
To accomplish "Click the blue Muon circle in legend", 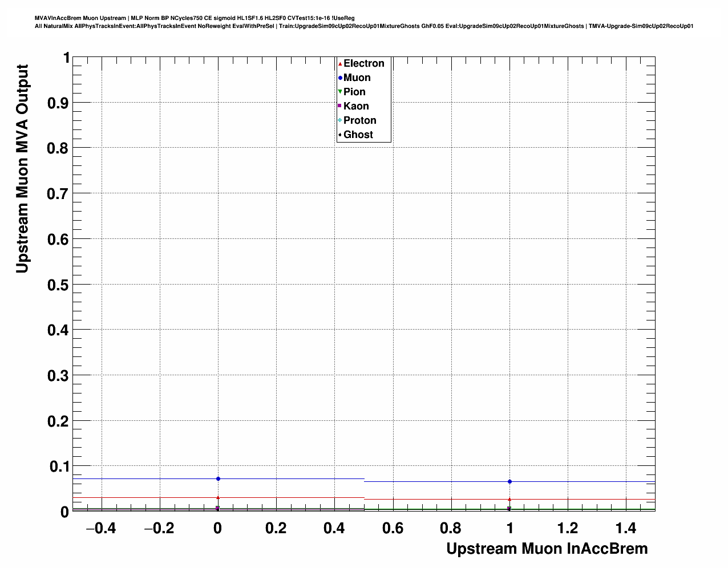I will click(340, 78).
